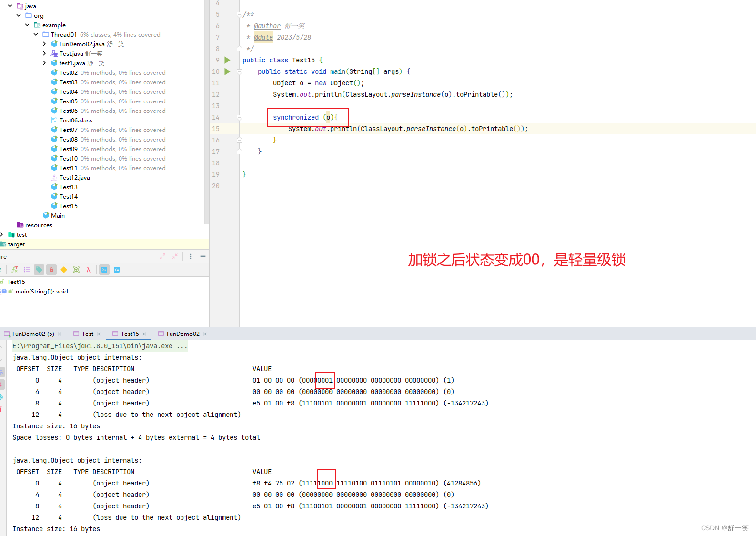
Task: Close the FunDemo02 (5) run tab
Action: [x=60, y=334]
